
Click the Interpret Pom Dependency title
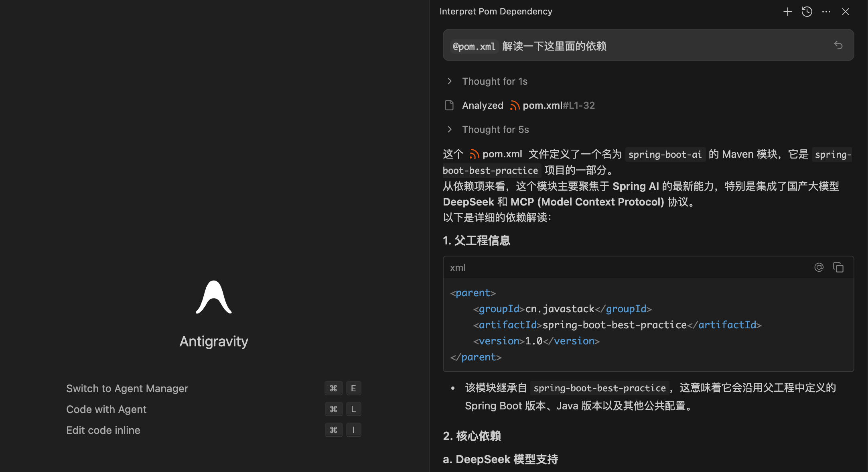pyautogui.click(x=496, y=12)
